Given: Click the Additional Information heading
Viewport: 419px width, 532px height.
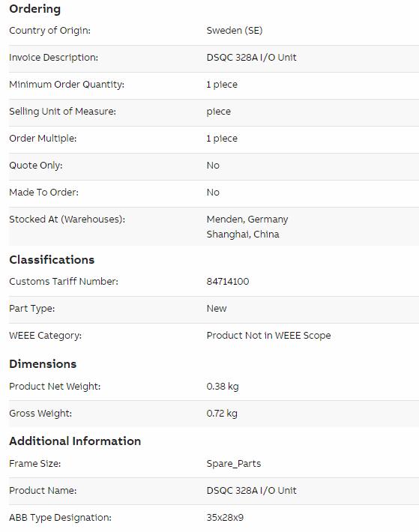Looking at the screenshot, I should tap(75, 441).
